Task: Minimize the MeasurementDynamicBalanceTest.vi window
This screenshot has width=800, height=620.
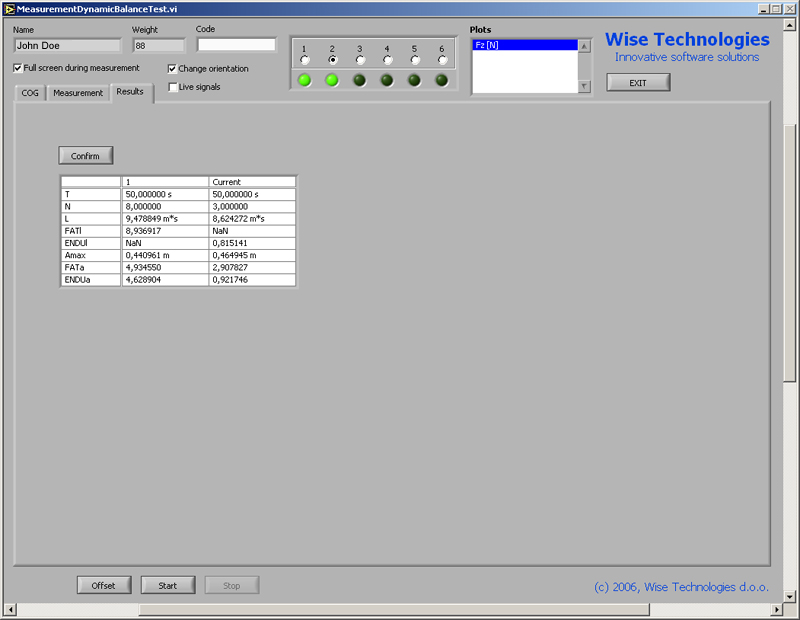Action: point(764,9)
